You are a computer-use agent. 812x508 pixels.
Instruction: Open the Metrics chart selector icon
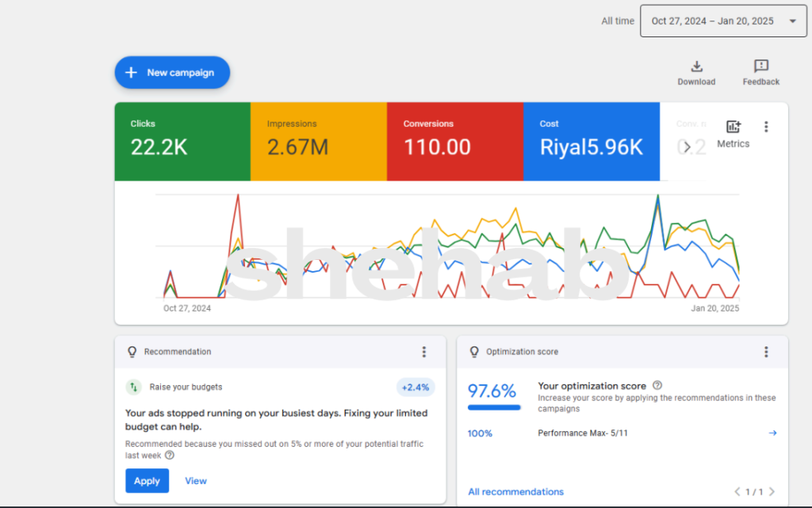point(733,127)
